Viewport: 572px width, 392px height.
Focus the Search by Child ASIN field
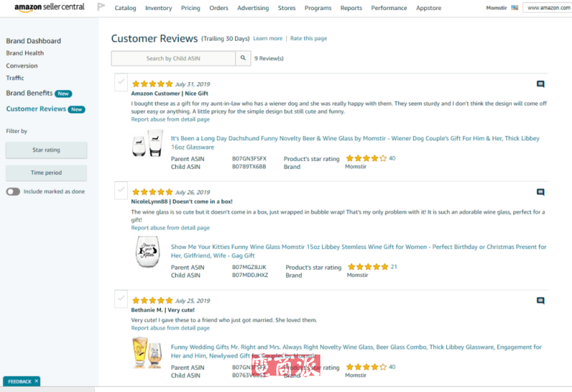click(174, 59)
